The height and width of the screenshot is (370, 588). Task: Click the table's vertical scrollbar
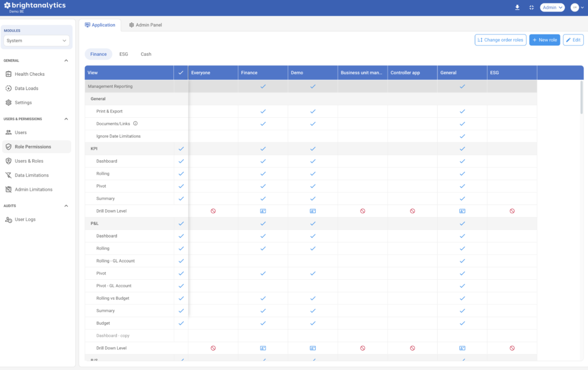click(581, 98)
